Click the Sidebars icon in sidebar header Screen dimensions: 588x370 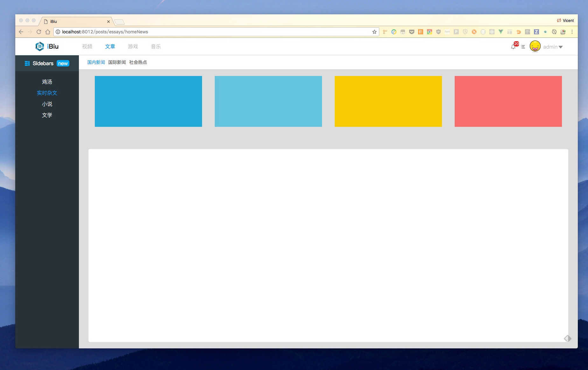tap(27, 63)
